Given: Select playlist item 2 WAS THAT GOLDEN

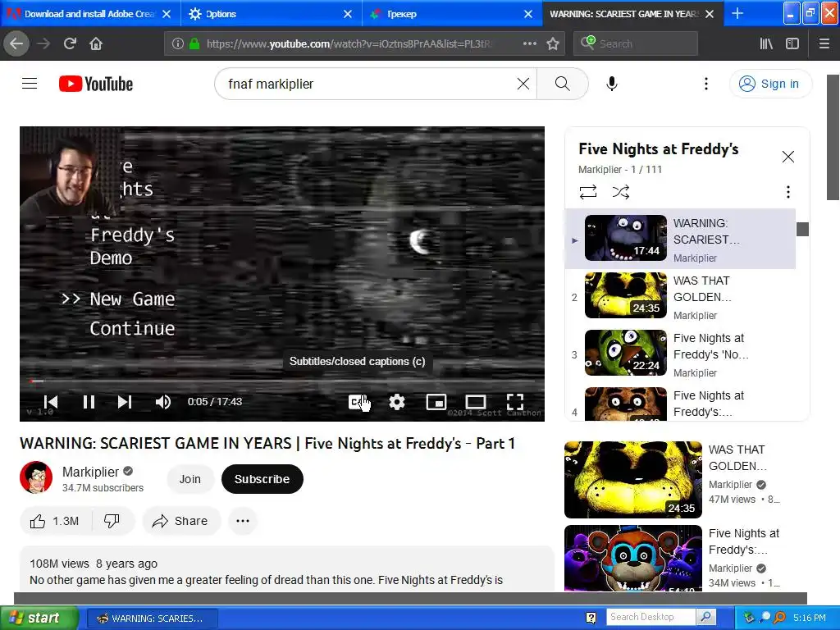Looking at the screenshot, I should (x=680, y=295).
